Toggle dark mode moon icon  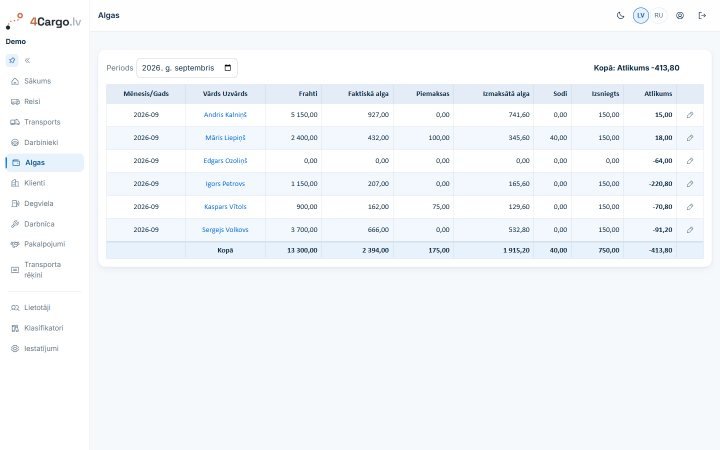(620, 16)
